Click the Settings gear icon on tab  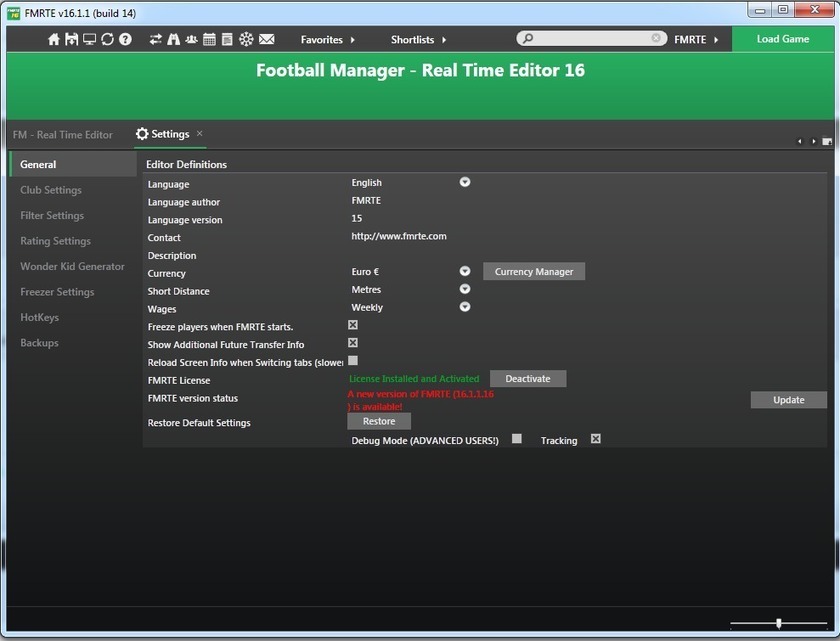[x=142, y=134]
